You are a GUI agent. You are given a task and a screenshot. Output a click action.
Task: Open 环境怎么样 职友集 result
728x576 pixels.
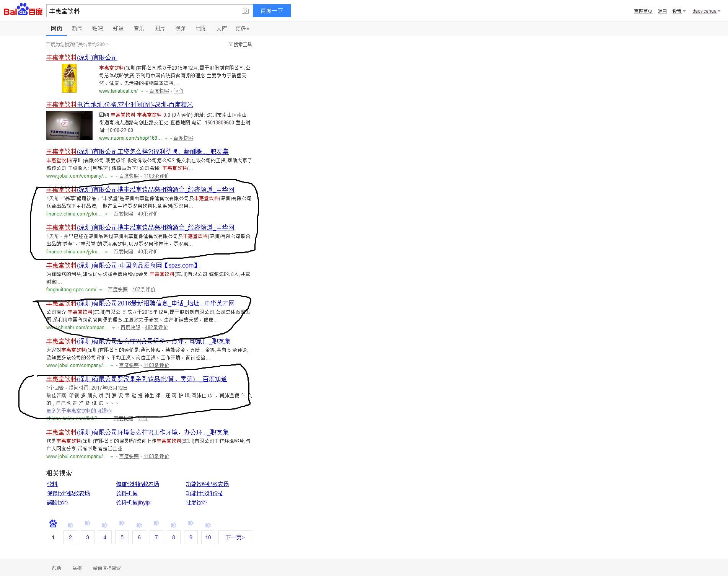pyautogui.click(x=137, y=432)
